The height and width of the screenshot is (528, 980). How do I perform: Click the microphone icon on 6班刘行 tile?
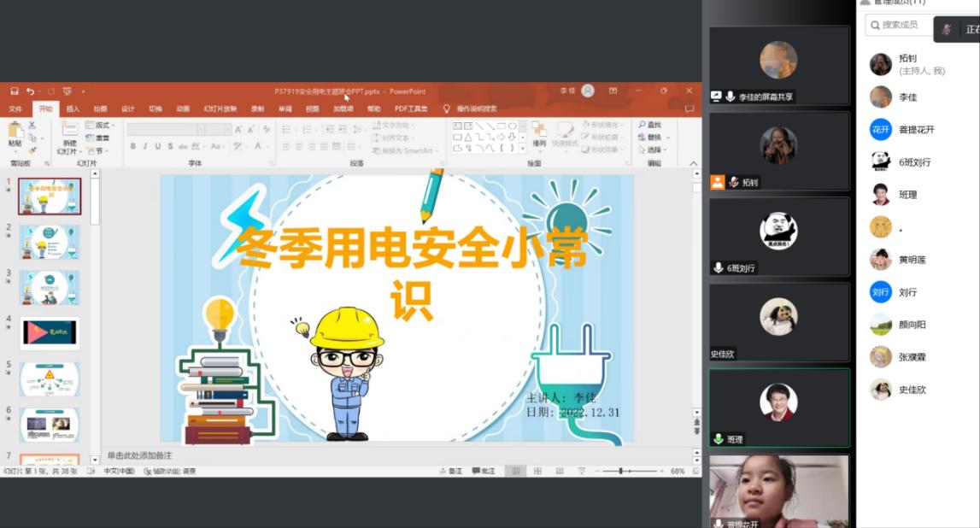(x=718, y=268)
